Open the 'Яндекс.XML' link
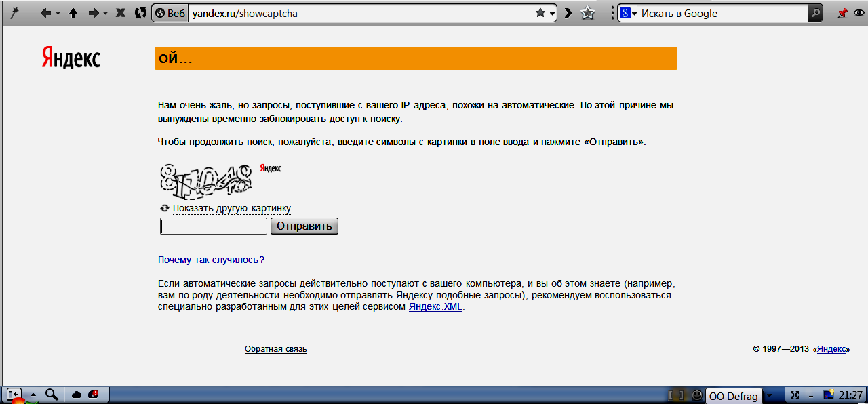The width and height of the screenshot is (868, 404). point(435,307)
